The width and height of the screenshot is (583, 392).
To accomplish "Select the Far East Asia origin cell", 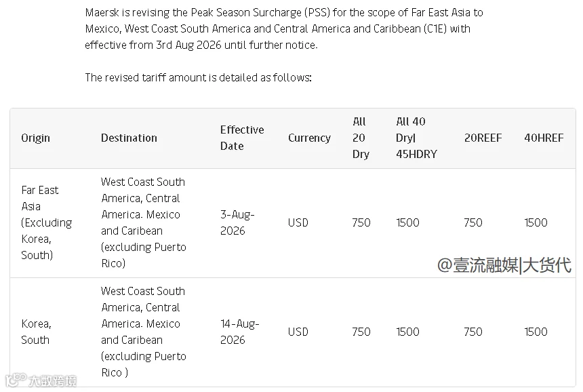I will pyautogui.click(x=47, y=222).
